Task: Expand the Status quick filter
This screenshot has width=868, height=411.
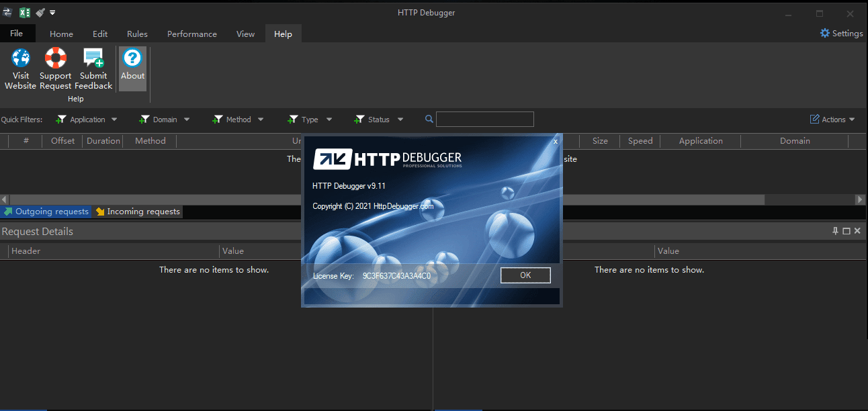Action: click(379, 120)
